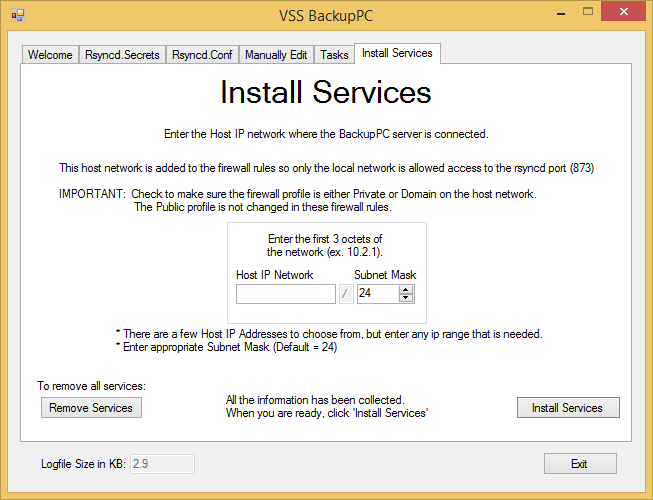Click the Remove Services button

91,408
